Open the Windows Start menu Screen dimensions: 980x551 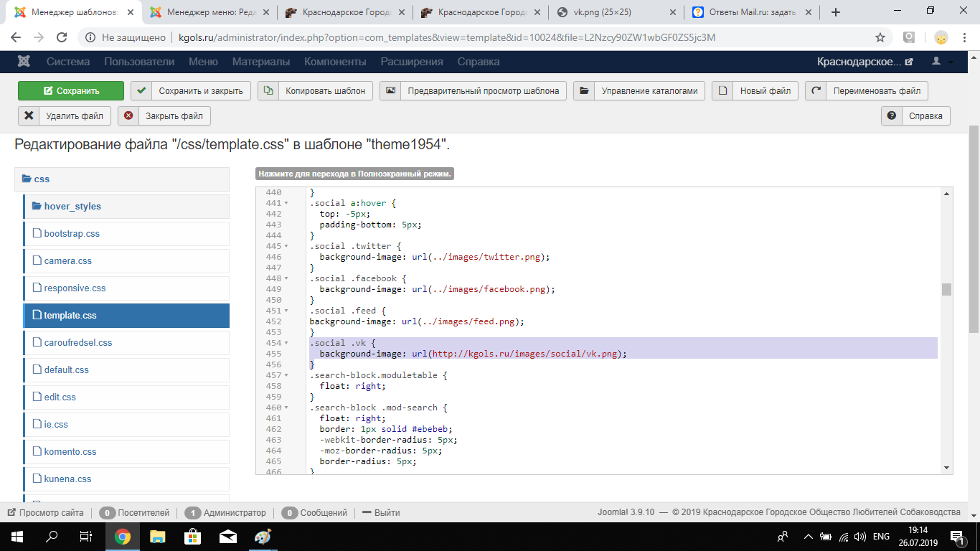point(16,536)
